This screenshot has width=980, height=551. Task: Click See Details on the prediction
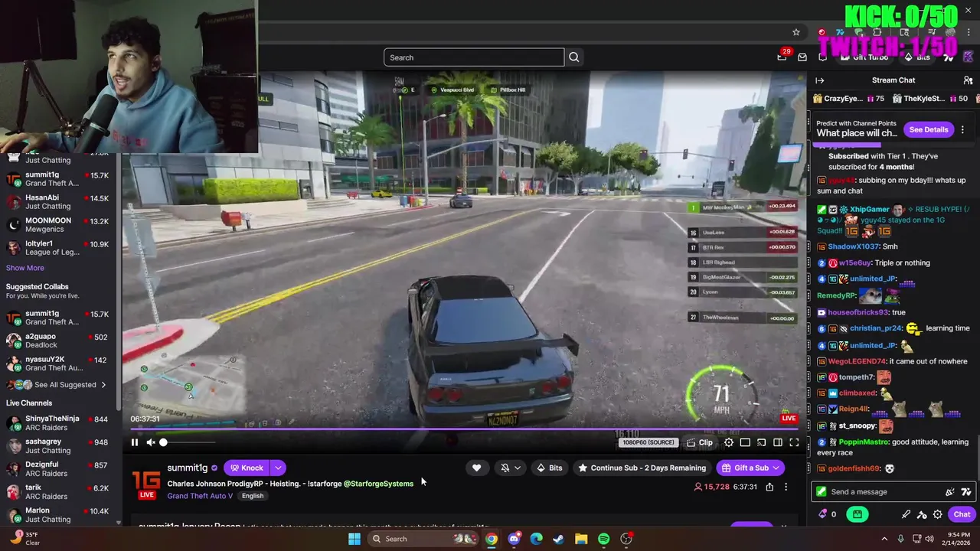929,129
